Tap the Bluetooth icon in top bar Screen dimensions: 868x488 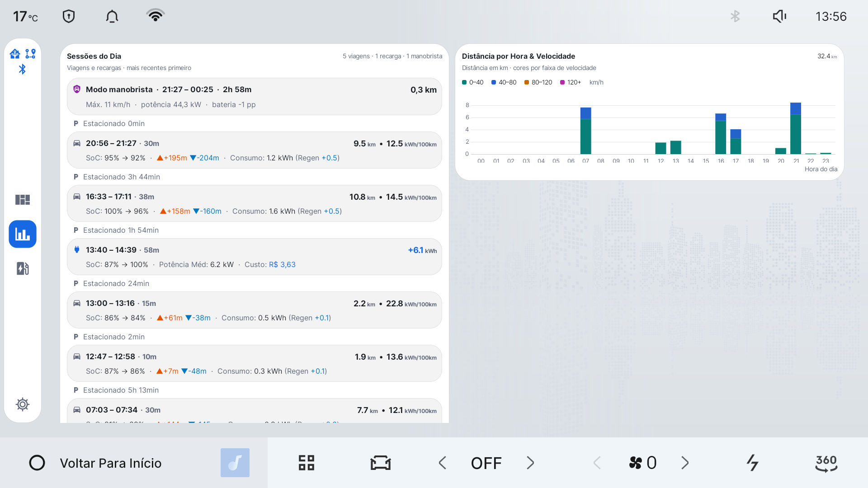(x=735, y=16)
